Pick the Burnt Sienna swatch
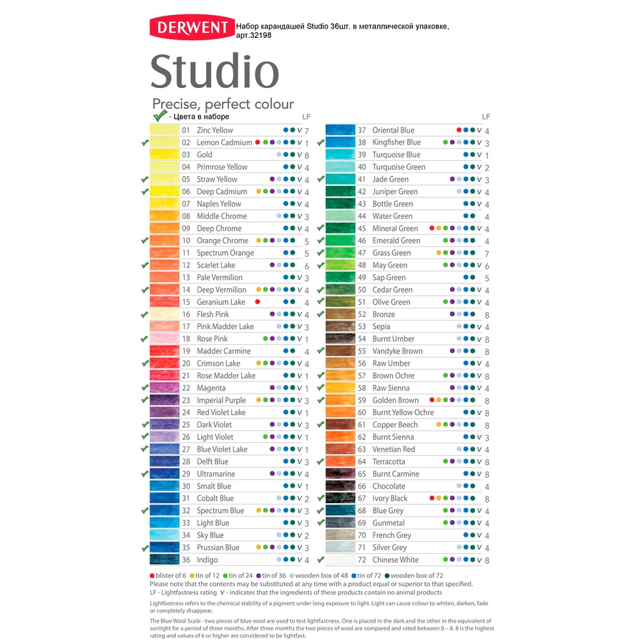The height and width of the screenshot is (644, 644). pos(340,437)
